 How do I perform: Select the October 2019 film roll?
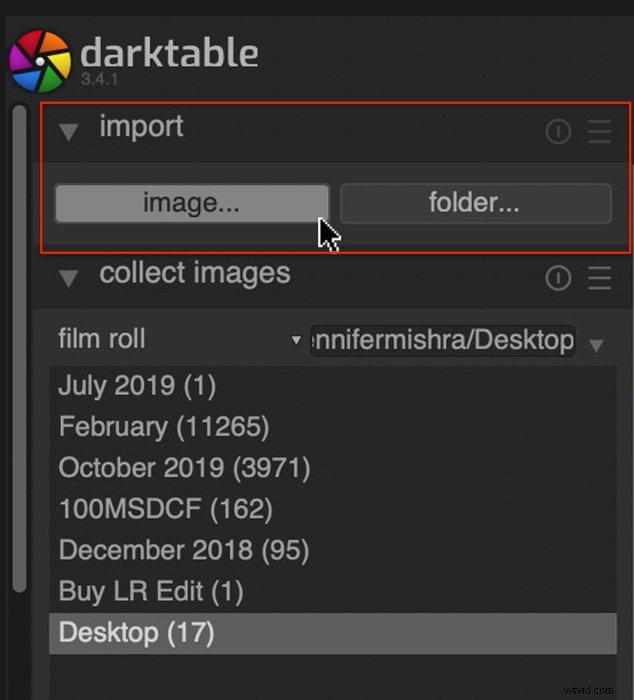tap(333, 468)
